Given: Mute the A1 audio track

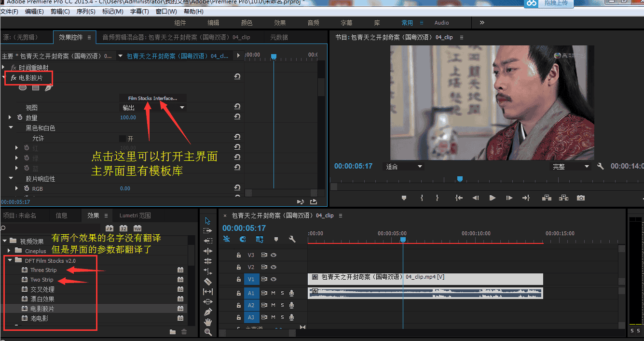Looking at the screenshot, I should (x=273, y=293).
